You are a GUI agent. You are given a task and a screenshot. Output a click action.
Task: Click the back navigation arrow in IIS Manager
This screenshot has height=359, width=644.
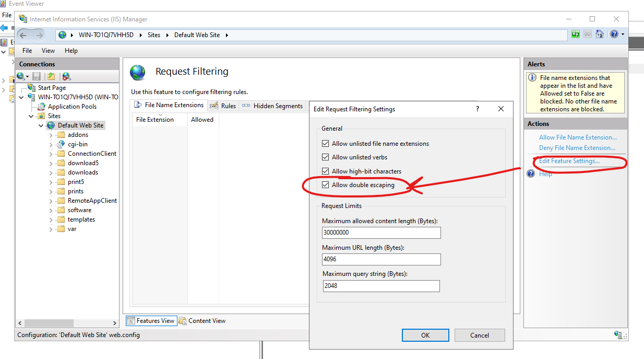tap(23, 35)
